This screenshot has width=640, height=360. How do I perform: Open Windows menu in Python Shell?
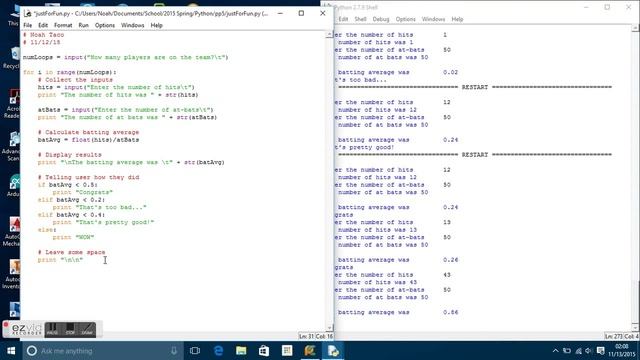tap(433, 19)
